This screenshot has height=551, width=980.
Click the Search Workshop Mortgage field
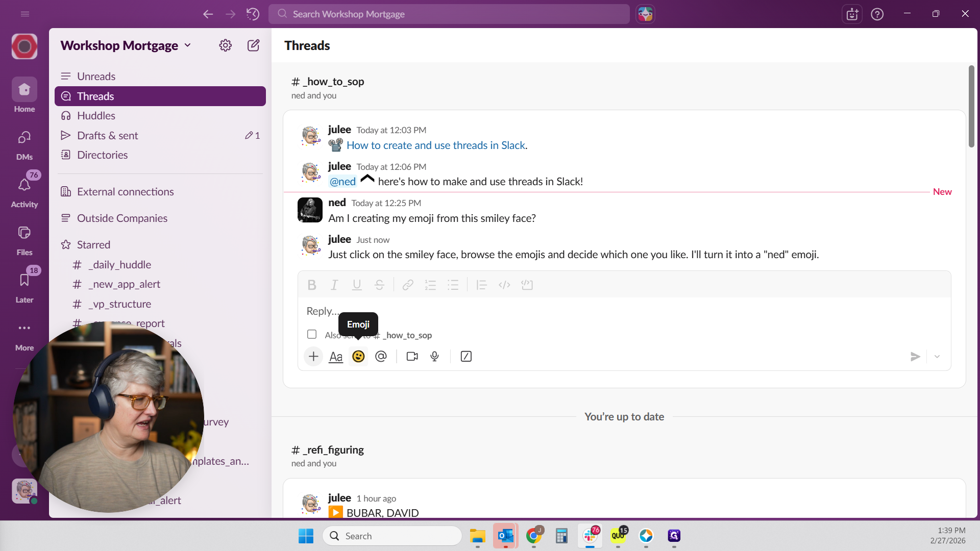449,14
